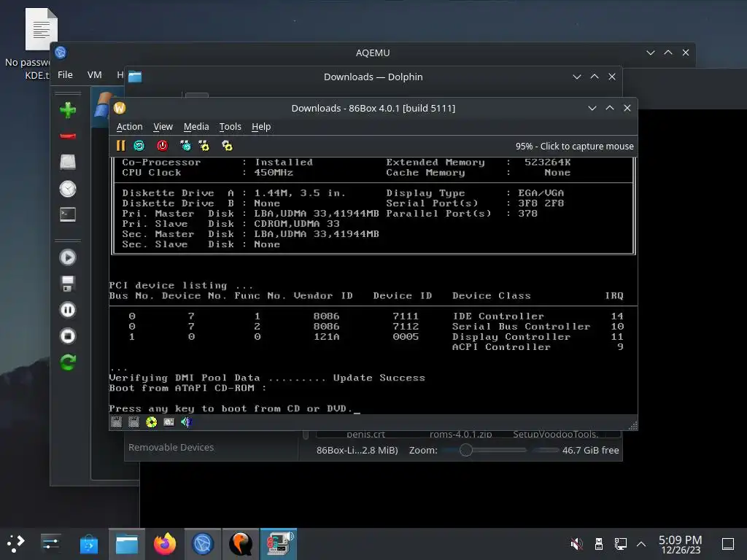Open removable USB device tray icon
The image size is (747, 560).
599,543
